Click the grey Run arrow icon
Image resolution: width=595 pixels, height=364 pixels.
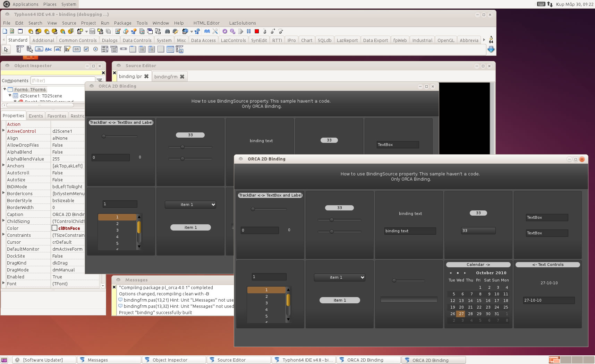pyautogui.click(x=241, y=31)
